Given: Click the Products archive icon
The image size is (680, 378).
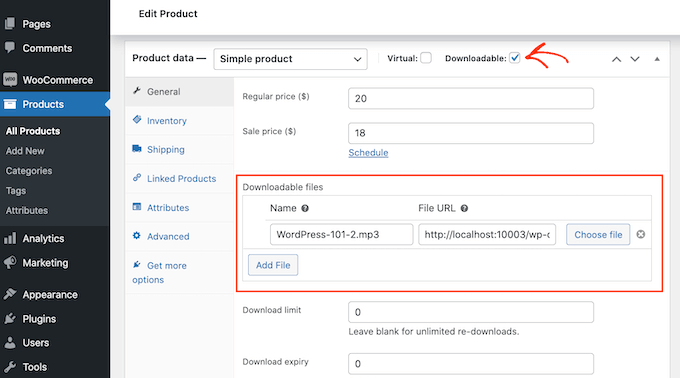Looking at the screenshot, I should point(10,104).
